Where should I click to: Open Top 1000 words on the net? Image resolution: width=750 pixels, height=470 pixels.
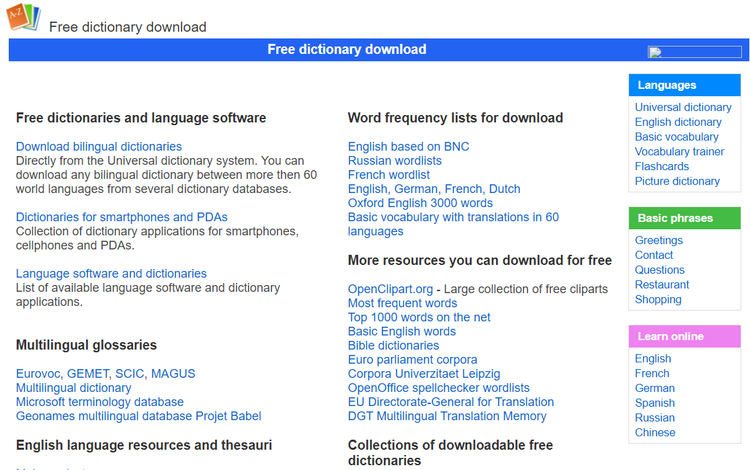coord(419,317)
